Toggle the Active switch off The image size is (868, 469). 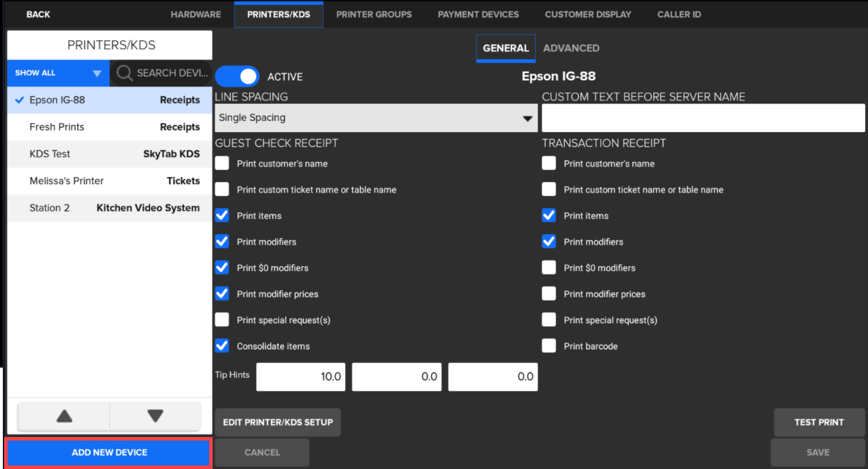[237, 76]
